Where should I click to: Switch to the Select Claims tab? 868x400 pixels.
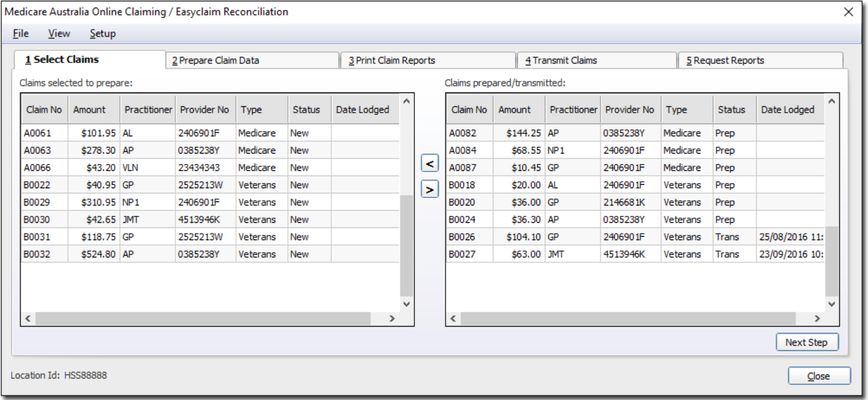(x=89, y=59)
